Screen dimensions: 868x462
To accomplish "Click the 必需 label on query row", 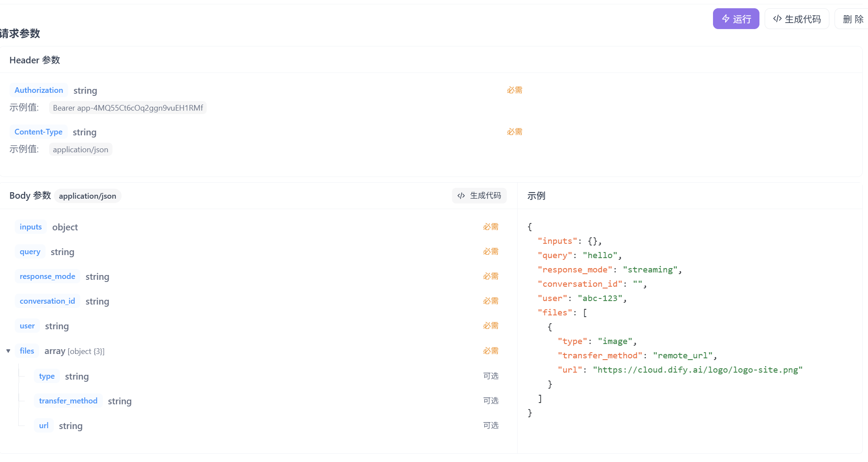I will click(491, 252).
